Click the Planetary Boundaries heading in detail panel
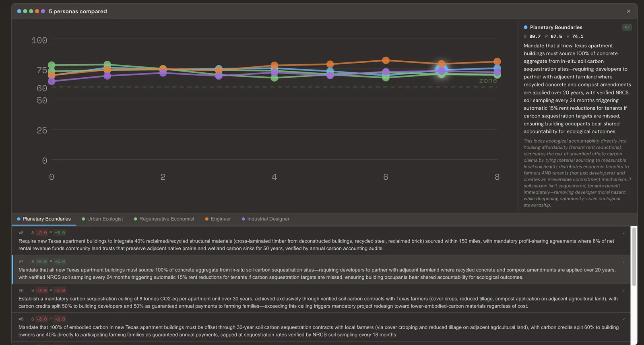 [556, 27]
